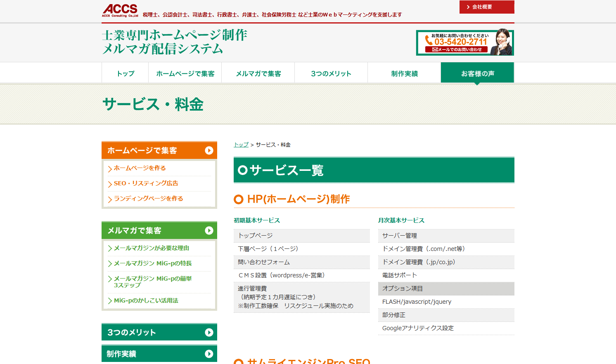The image size is (616, 364).
Task: Click the phone contact banner 03-5420-2711
Action: (x=465, y=43)
